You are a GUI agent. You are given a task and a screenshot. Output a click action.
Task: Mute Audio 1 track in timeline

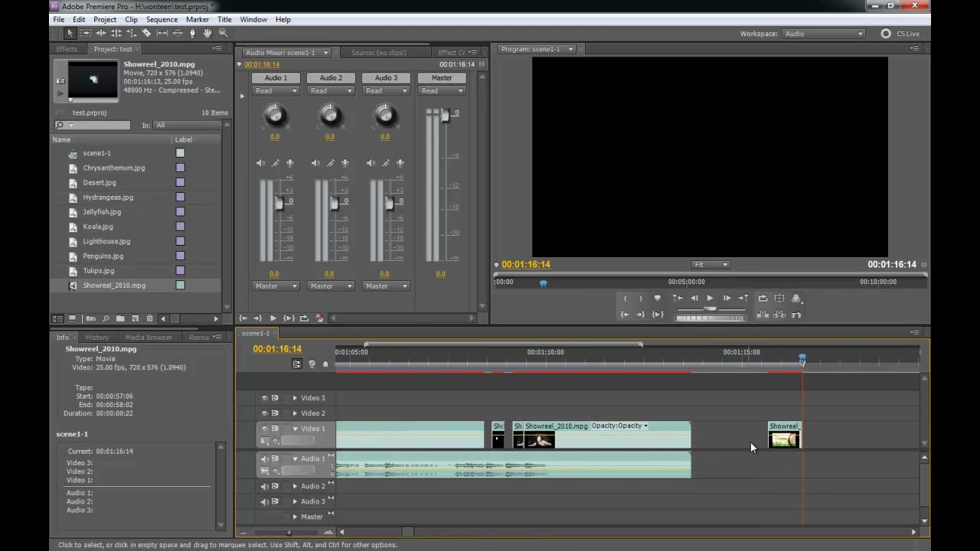coord(265,459)
